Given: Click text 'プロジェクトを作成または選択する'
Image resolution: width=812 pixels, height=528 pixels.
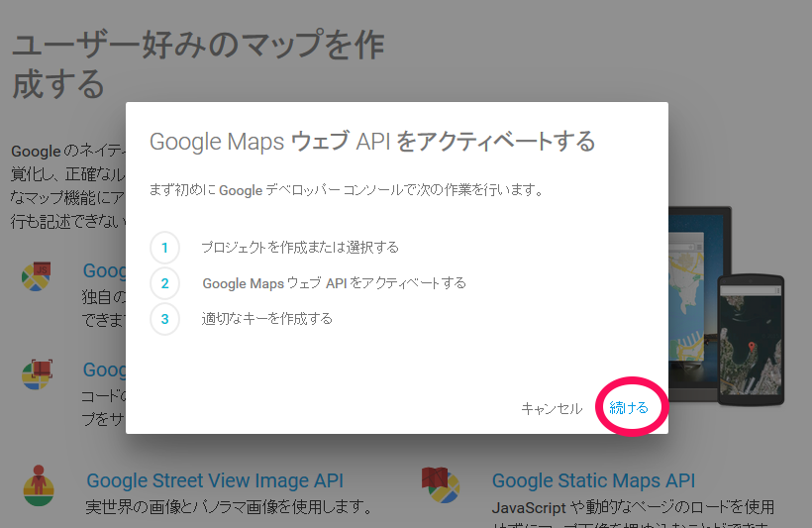Looking at the screenshot, I should click(300, 248).
